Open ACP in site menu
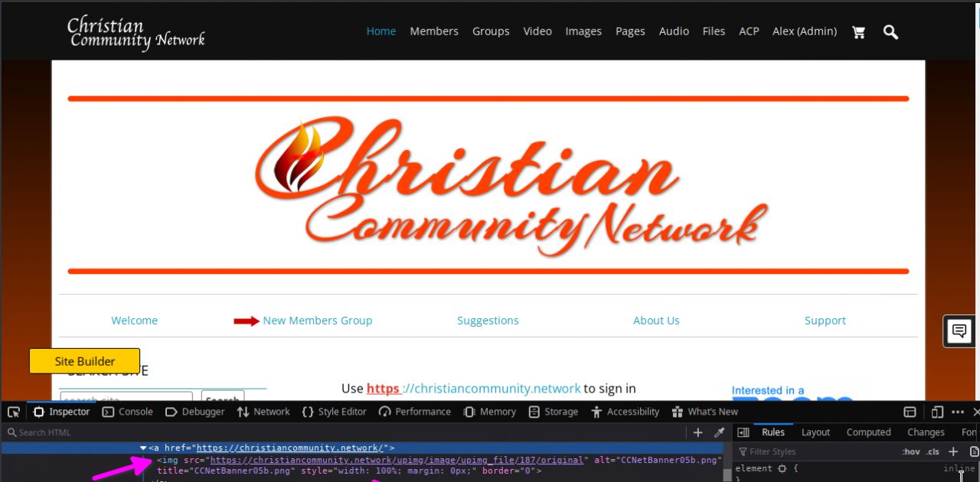Image resolution: width=980 pixels, height=482 pixels. coord(749,31)
